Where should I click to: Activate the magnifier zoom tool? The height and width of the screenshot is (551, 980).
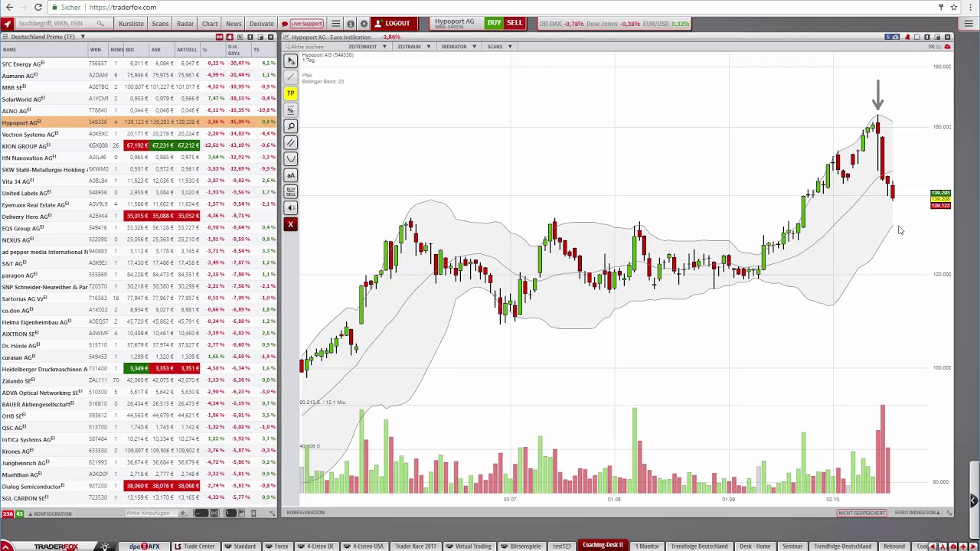click(290, 126)
